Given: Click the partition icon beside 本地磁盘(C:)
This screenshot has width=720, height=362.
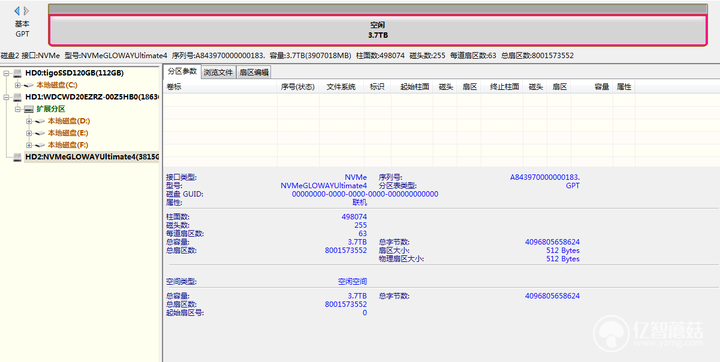Looking at the screenshot, I should pos(29,85).
